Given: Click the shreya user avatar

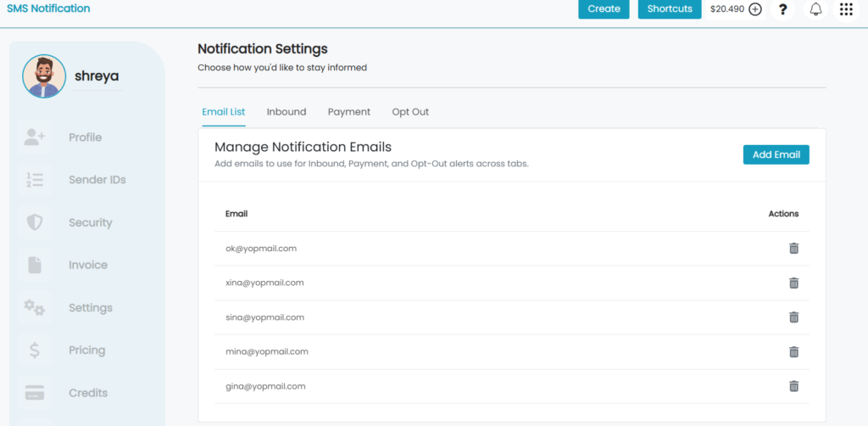Looking at the screenshot, I should pos(44,76).
